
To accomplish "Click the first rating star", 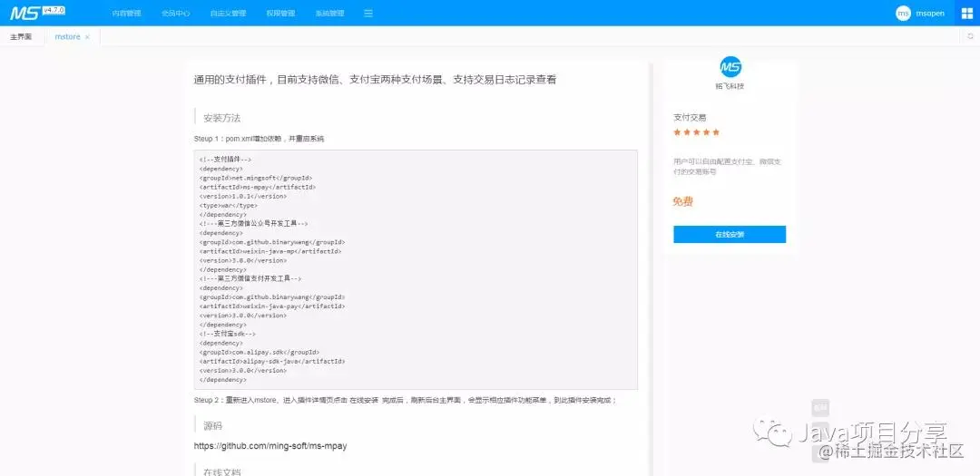I will (677, 132).
